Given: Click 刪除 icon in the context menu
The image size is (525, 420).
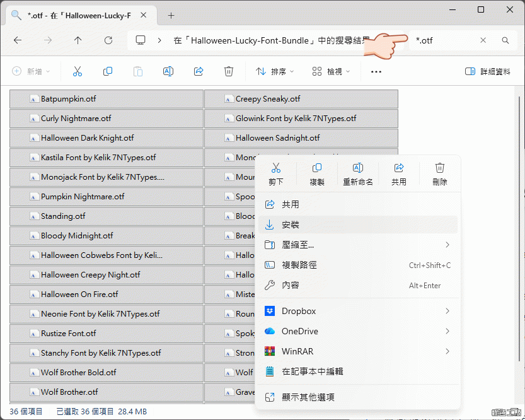Looking at the screenshot, I should (440, 173).
